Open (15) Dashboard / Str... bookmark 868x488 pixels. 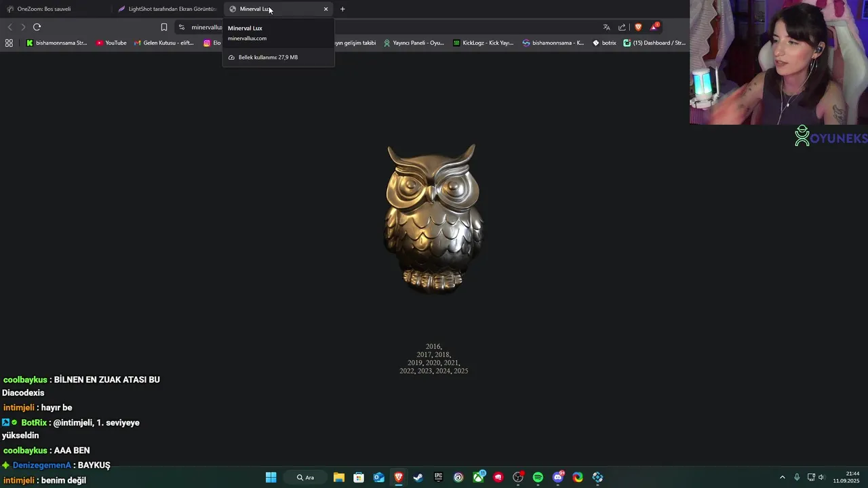tap(654, 43)
